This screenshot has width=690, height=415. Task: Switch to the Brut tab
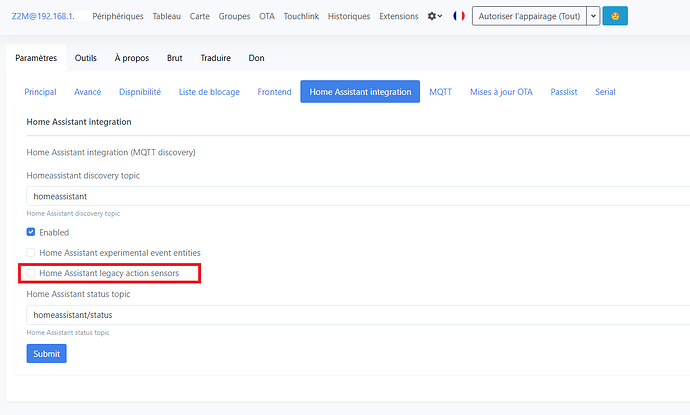point(175,58)
